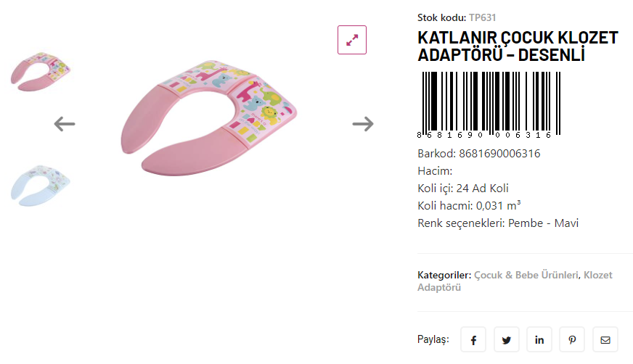Click the TP631 stock code
Image resolution: width=633 pixels, height=364 pixels.
pos(483,17)
